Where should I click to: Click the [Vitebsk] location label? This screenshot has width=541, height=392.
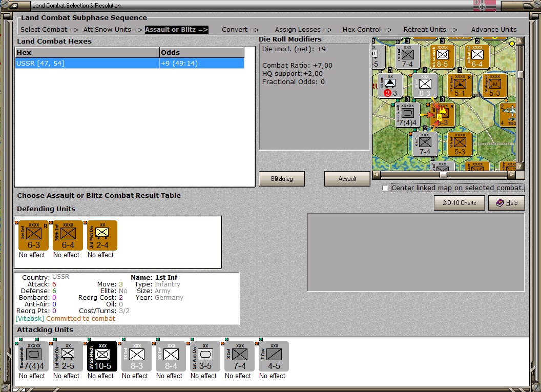pyautogui.click(x=30, y=319)
